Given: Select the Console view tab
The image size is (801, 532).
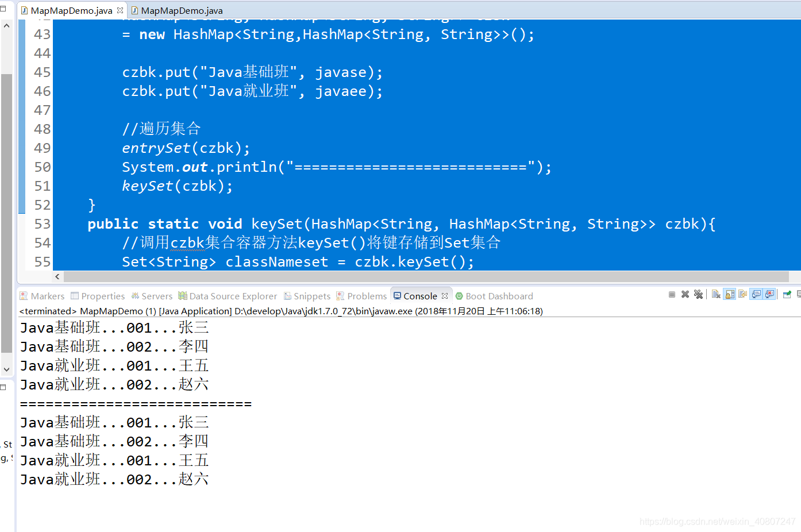Looking at the screenshot, I should (x=420, y=296).
